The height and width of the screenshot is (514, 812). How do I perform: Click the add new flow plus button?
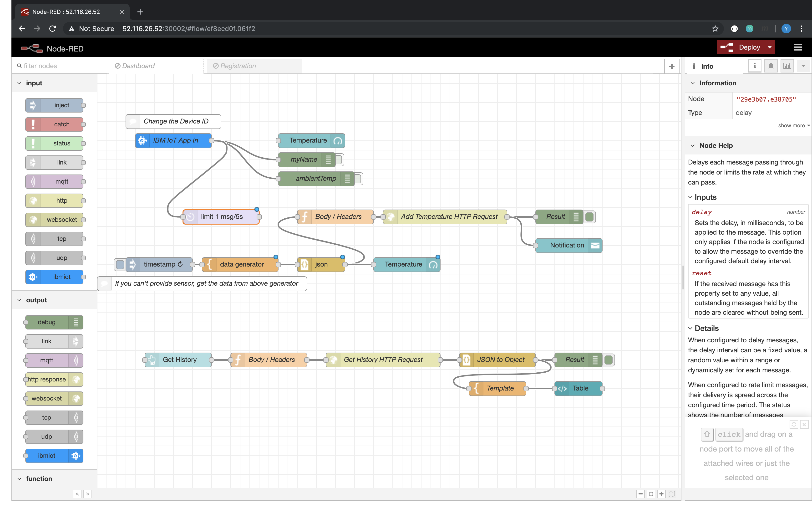(671, 66)
